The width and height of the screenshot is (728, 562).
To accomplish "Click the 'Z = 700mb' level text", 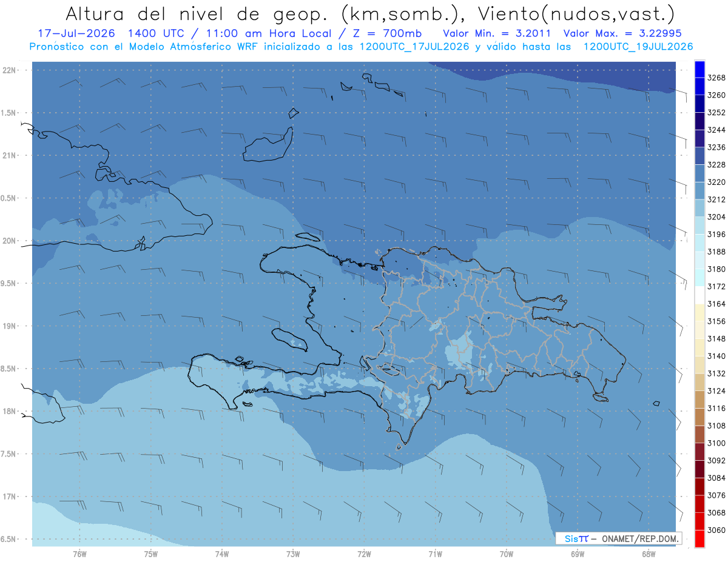I will 383,34.
